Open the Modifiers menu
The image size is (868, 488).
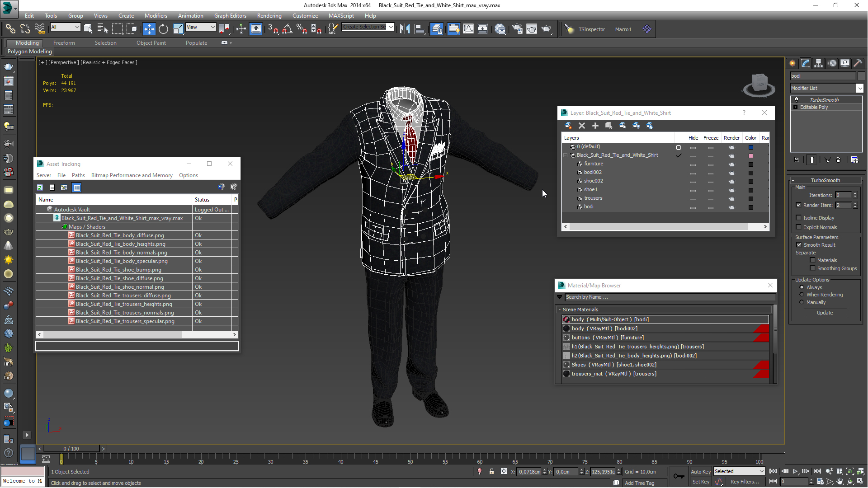click(156, 15)
